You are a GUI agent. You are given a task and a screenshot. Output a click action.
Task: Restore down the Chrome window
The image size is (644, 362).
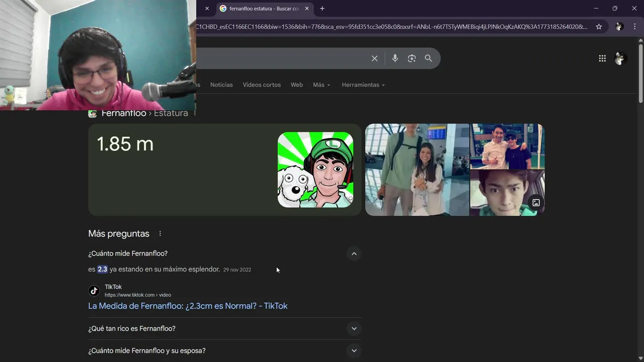tap(615, 9)
